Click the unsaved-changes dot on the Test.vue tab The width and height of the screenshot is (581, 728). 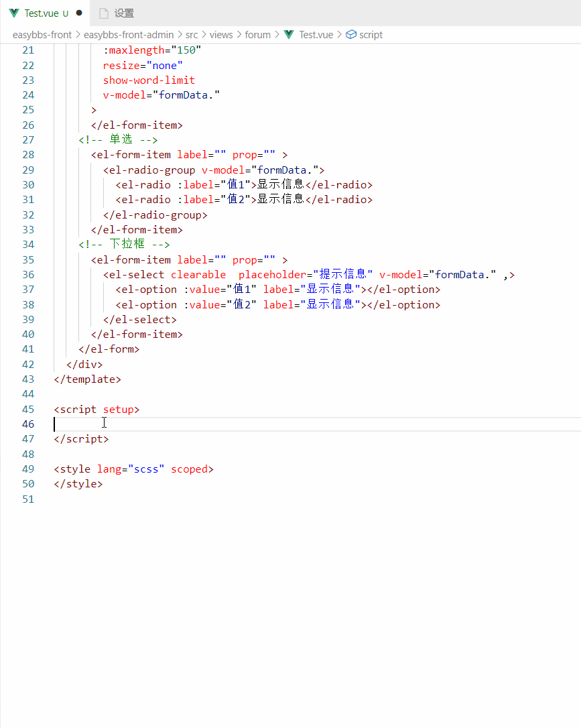(x=79, y=13)
